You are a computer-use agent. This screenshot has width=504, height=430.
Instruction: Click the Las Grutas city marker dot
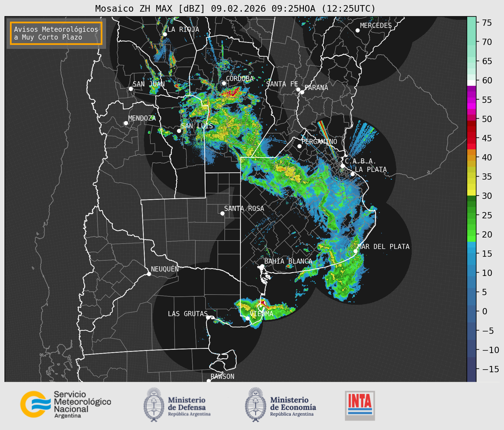pos(208,317)
